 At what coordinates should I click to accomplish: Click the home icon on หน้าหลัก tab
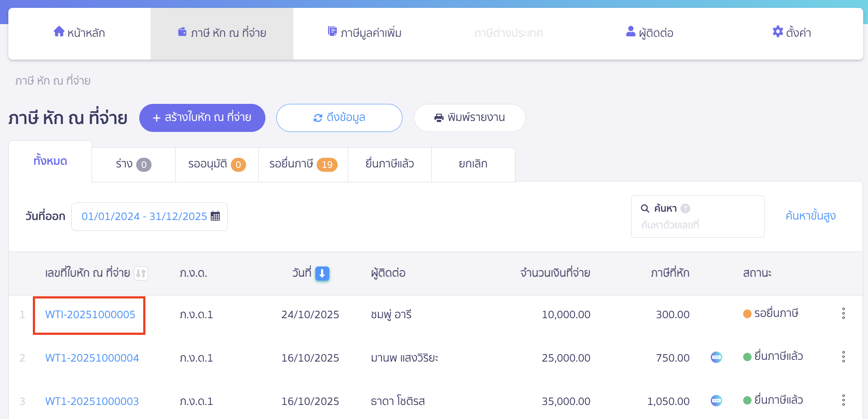pos(59,31)
